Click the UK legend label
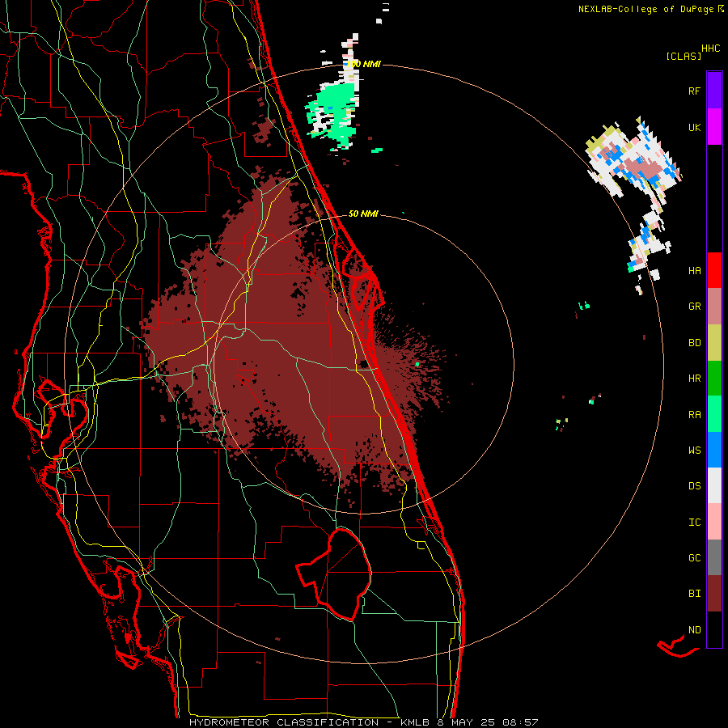 click(694, 128)
